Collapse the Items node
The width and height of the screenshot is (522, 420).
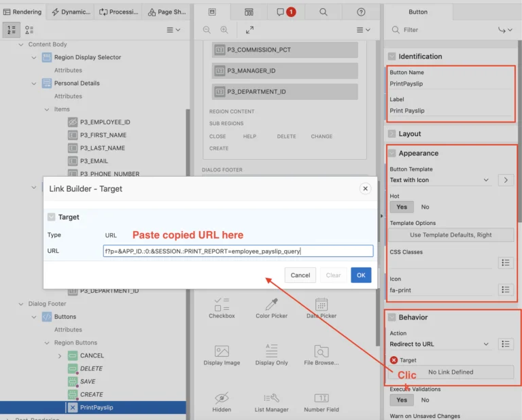coord(47,109)
